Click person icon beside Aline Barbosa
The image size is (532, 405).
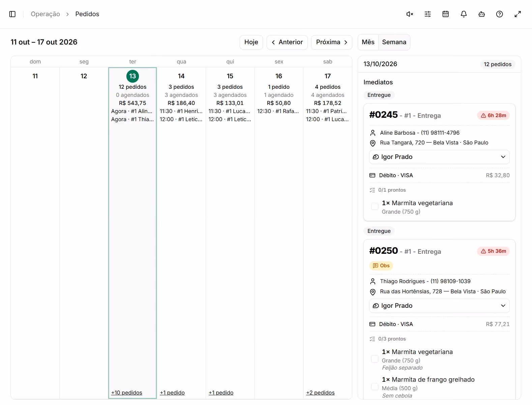pyautogui.click(x=373, y=133)
